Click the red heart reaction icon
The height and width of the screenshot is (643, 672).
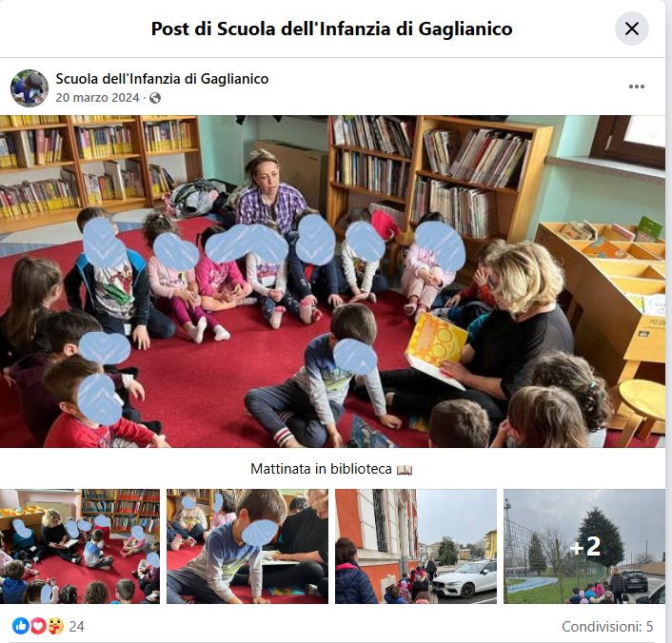coord(38,626)
